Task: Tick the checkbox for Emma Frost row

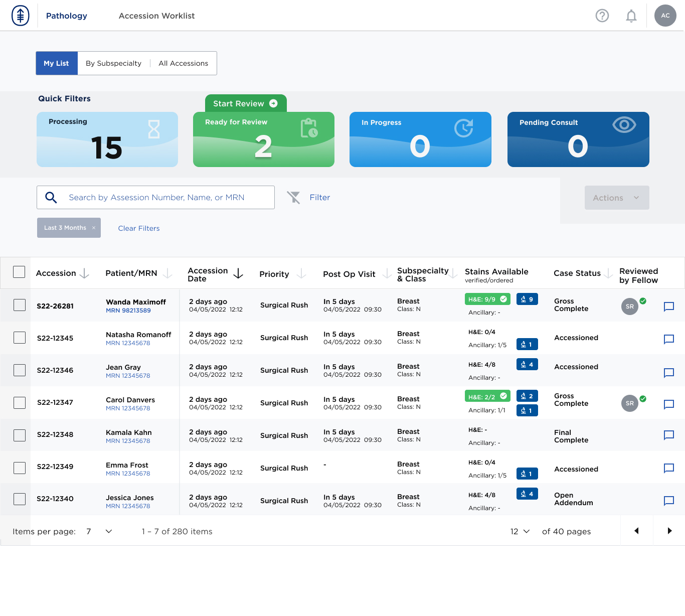Action: (20, 468)
